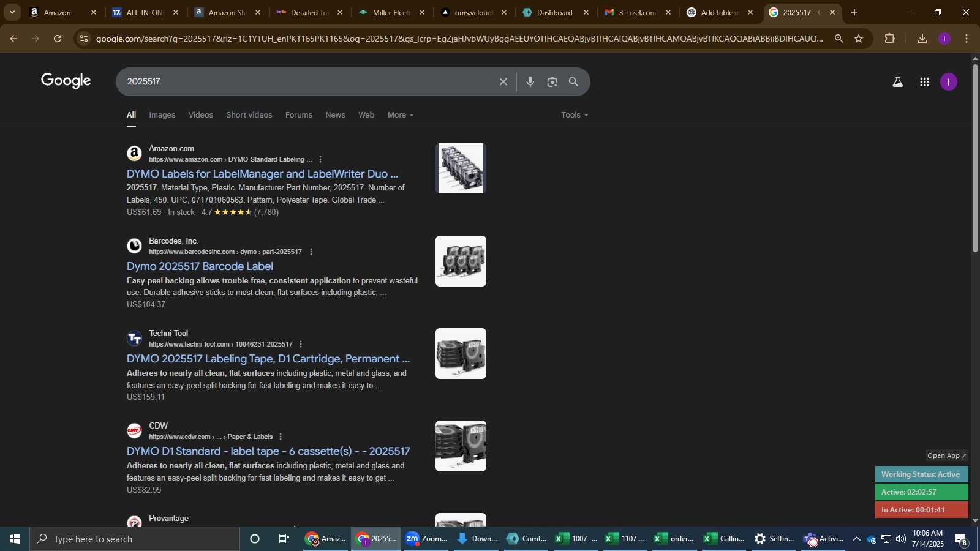
Task: Open a new browser tab
Action: click(x=854, y=12)
